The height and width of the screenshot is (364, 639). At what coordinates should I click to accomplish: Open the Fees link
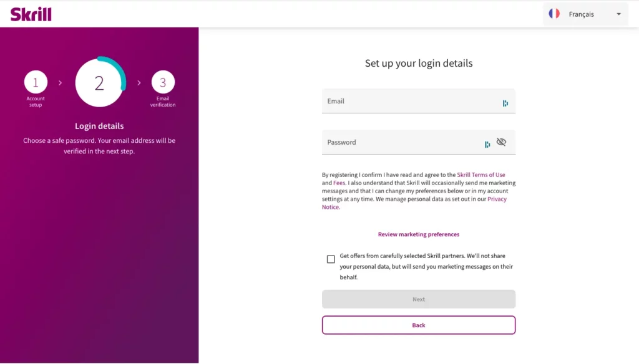(x=339, y=183)
